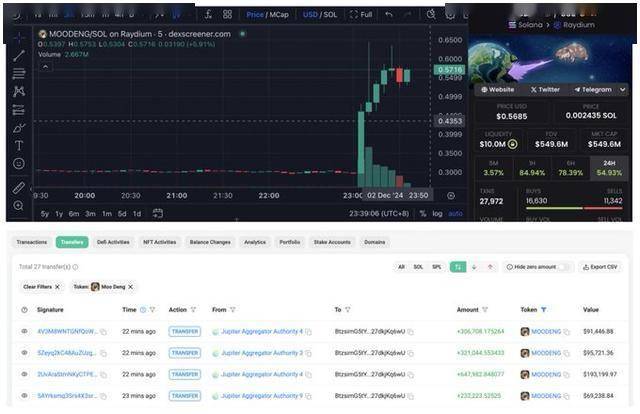Toggle details eye for $95,721.36 transfer

[x=24, y=352]
